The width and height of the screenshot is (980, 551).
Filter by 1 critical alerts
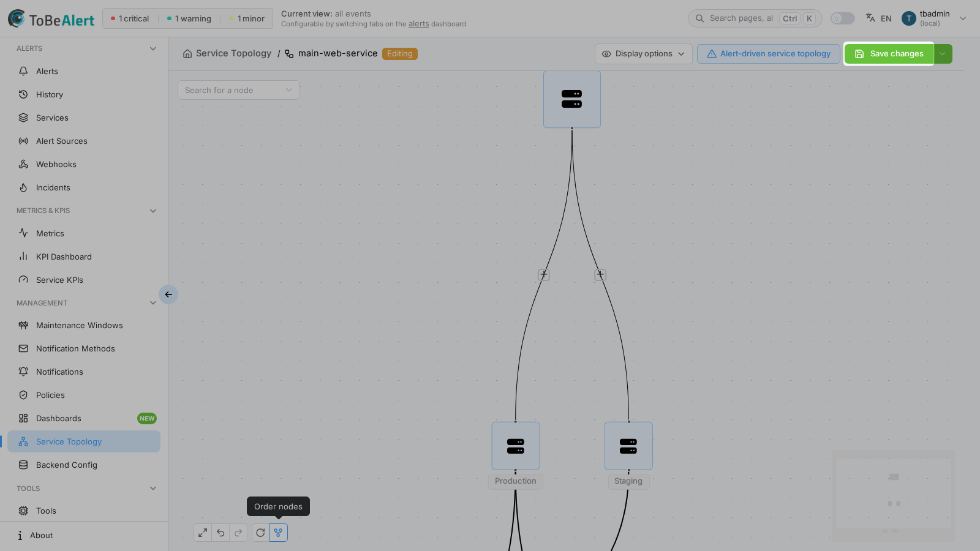(130, 19)
